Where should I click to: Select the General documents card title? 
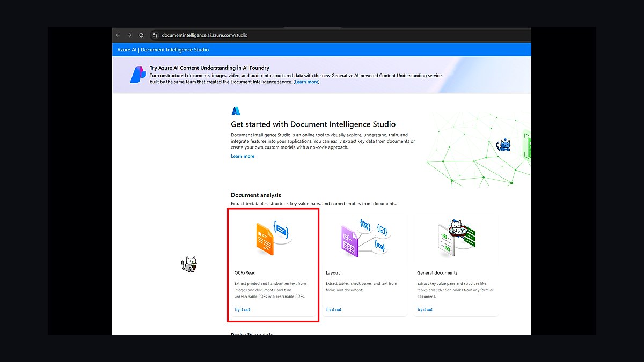pos(437,273)
